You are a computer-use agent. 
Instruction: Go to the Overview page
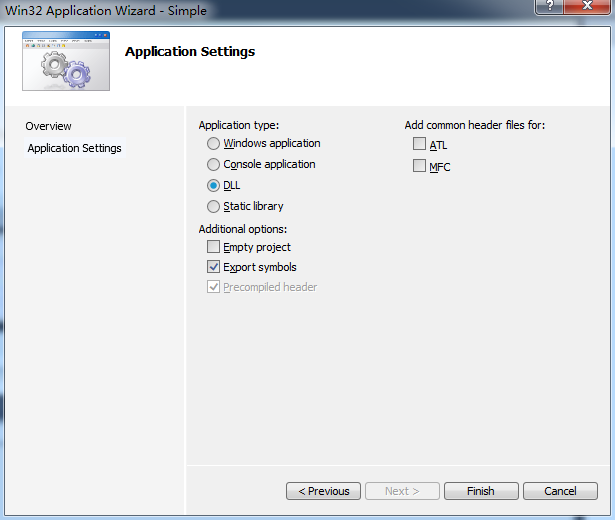tap(48, 126)
